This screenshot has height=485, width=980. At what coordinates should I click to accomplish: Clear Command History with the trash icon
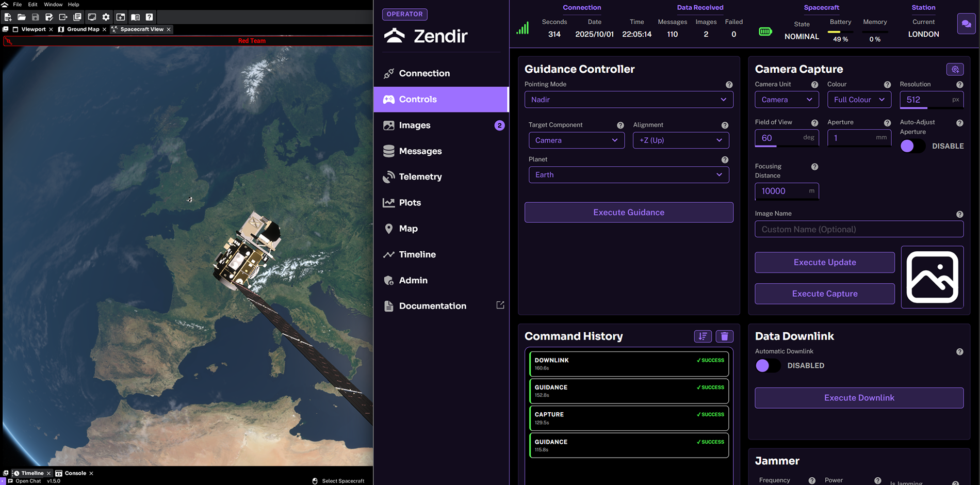coord(724,336)
